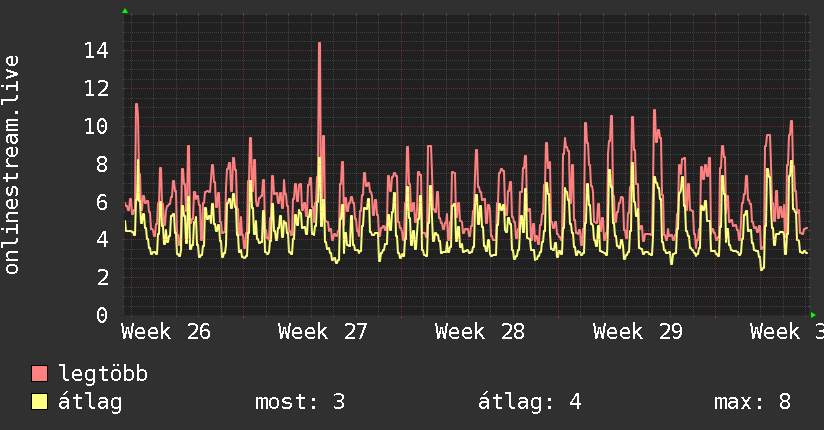Click the y-axis value 10

click(96, 126)
